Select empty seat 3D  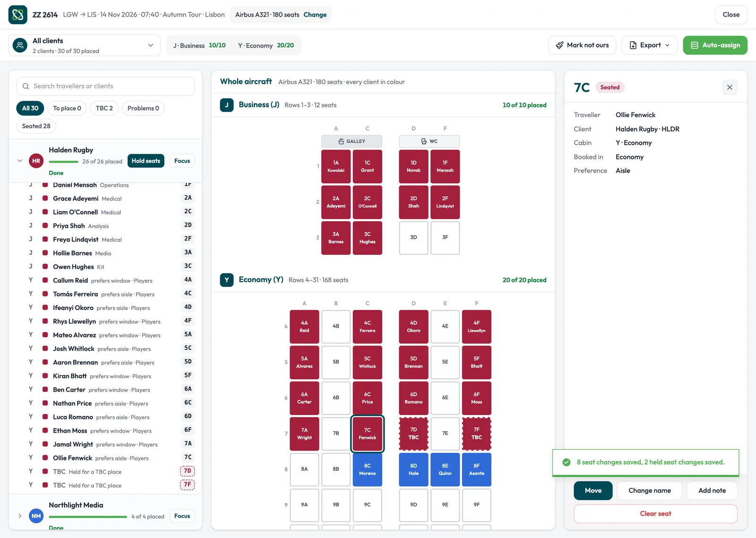click(x=413, y=238)
